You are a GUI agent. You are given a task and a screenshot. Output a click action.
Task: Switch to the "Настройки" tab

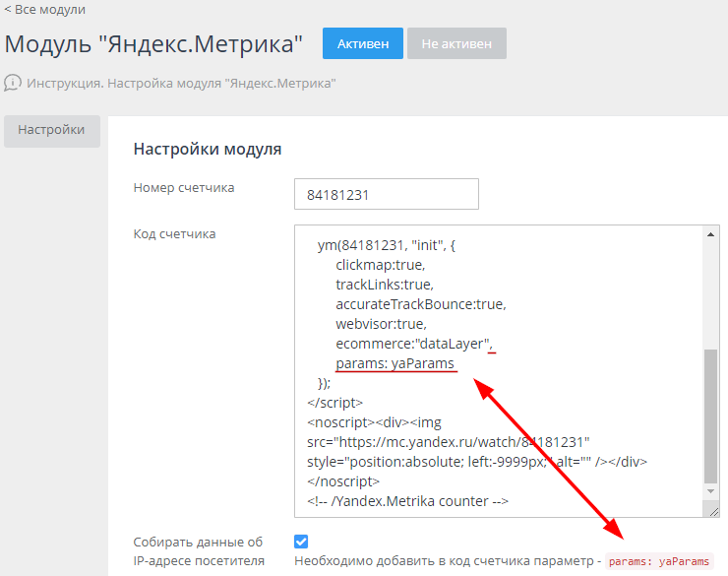point(51,130)
